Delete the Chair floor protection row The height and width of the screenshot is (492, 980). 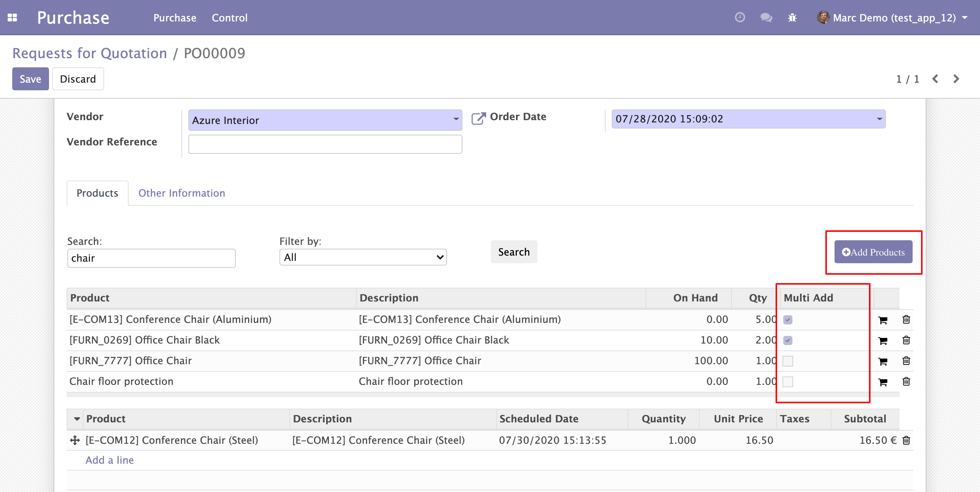[x=906, y=381]
